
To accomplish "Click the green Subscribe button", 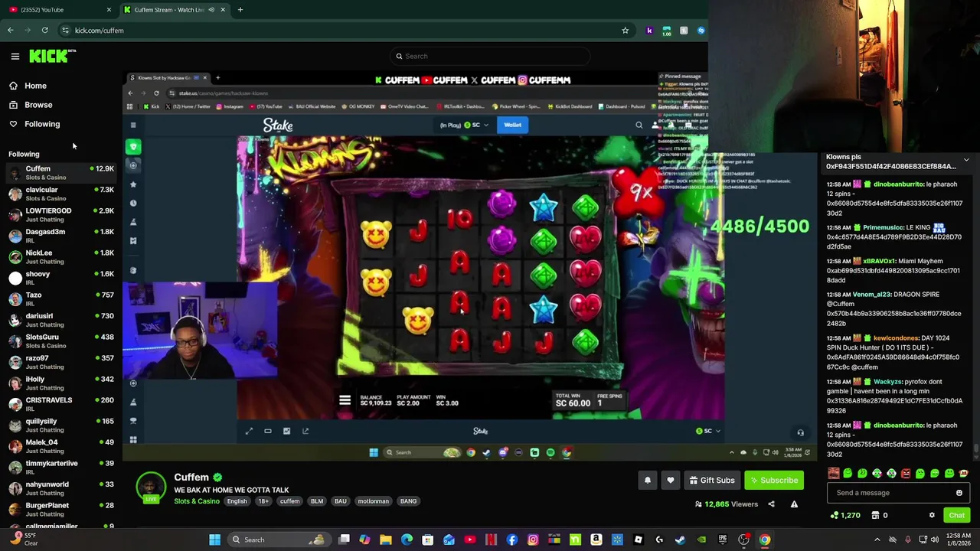I will pos(774,481).
